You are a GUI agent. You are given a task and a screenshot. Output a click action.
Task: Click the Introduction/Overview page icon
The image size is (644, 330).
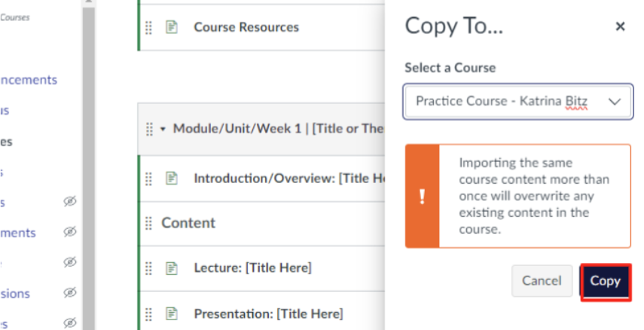[172, 179]
